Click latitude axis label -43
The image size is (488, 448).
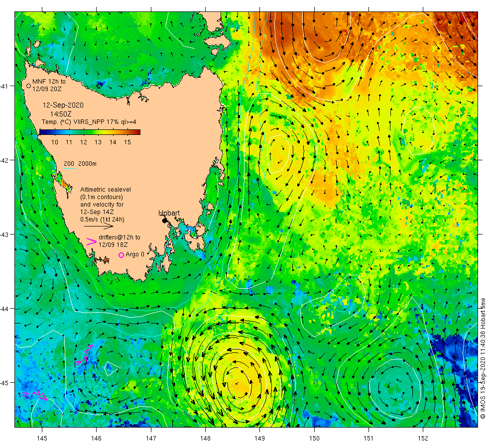(3, 234)
